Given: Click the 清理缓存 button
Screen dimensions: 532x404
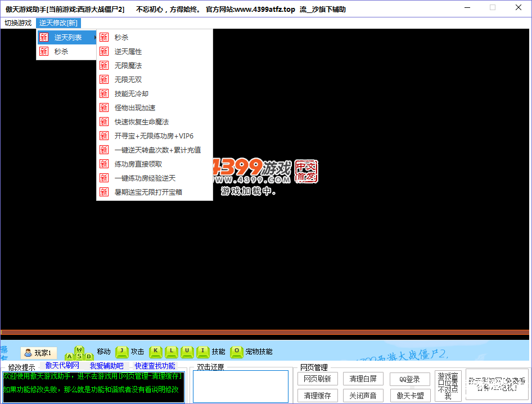Looking at the screenshot, I should click(318, 396).
